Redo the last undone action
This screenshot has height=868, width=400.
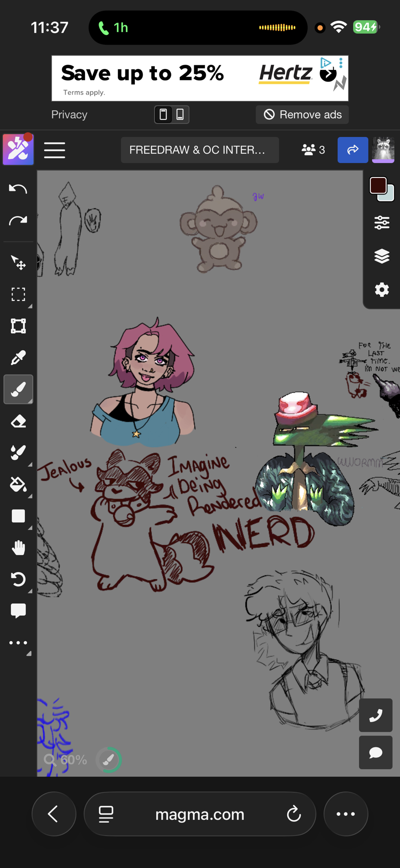coord(18,221)
